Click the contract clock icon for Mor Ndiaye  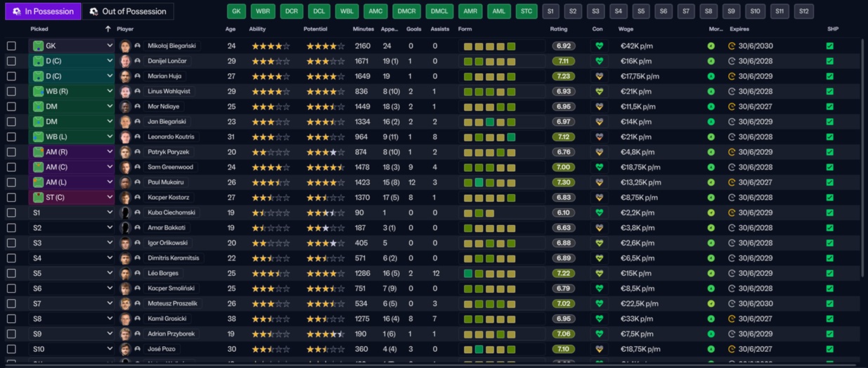point(732,106)
